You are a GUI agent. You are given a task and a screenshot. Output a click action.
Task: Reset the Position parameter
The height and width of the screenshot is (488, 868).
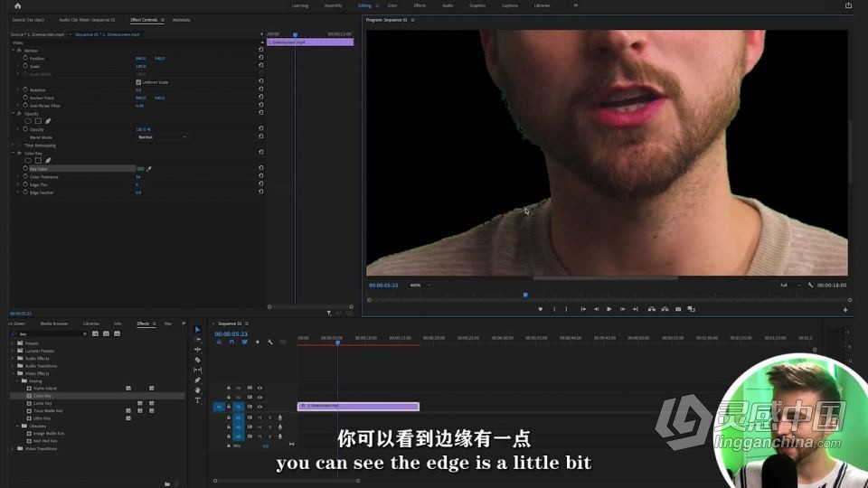(x=260, y=58)
